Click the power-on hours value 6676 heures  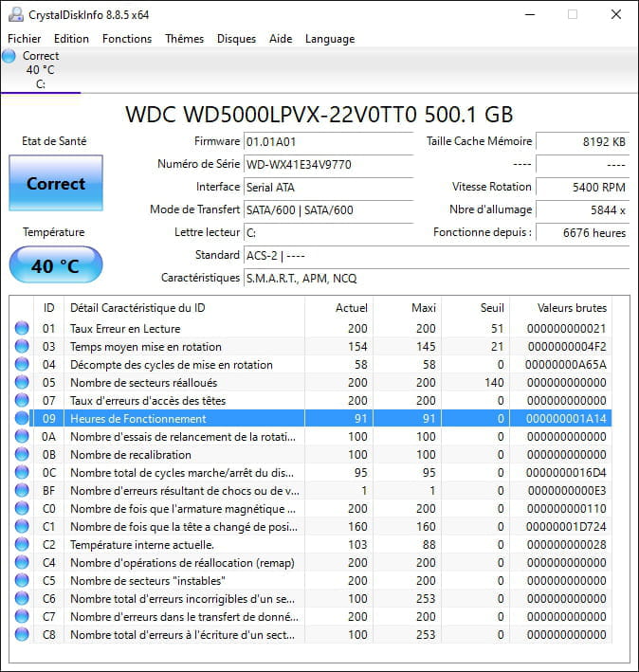[583, 233]
